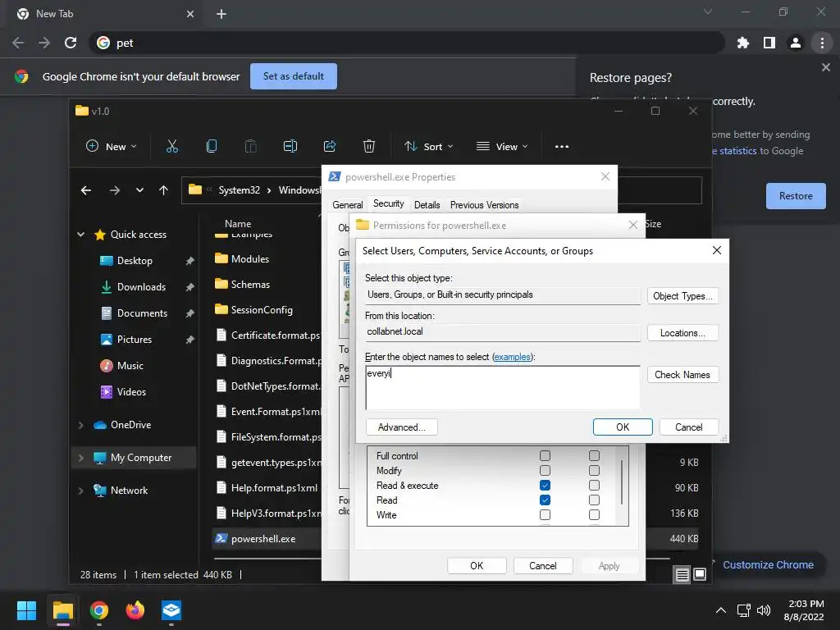The image size is (840, 630).
Task: Open the volume icon in system tray
Action: pyautogui.click(x=764, y=610)
